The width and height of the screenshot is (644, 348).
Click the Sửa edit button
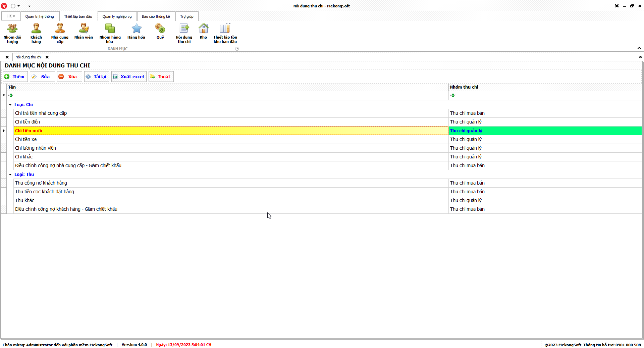pos(42,77)
